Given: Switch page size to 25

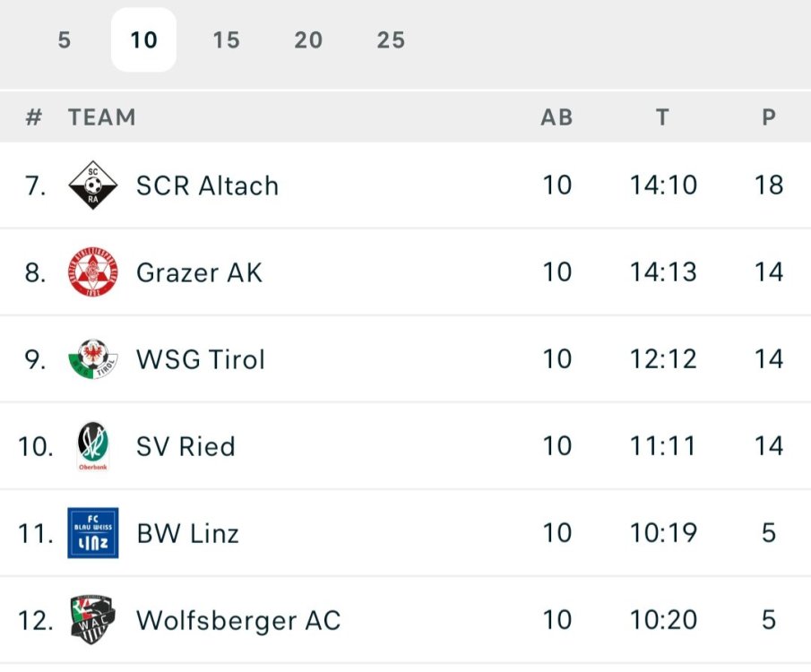Looking at the screenshot, I should pos(390,39).
